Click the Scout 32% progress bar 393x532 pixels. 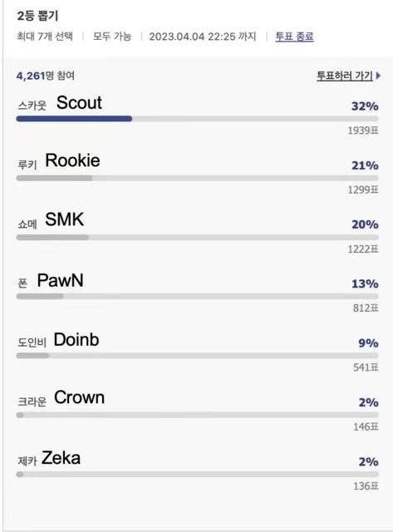(x=198, y=118)
